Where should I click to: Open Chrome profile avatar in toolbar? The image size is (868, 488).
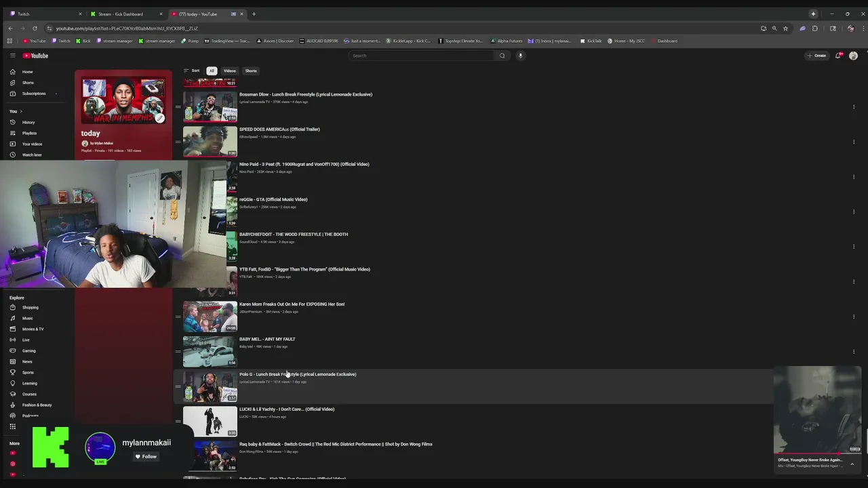pos(851,28)
